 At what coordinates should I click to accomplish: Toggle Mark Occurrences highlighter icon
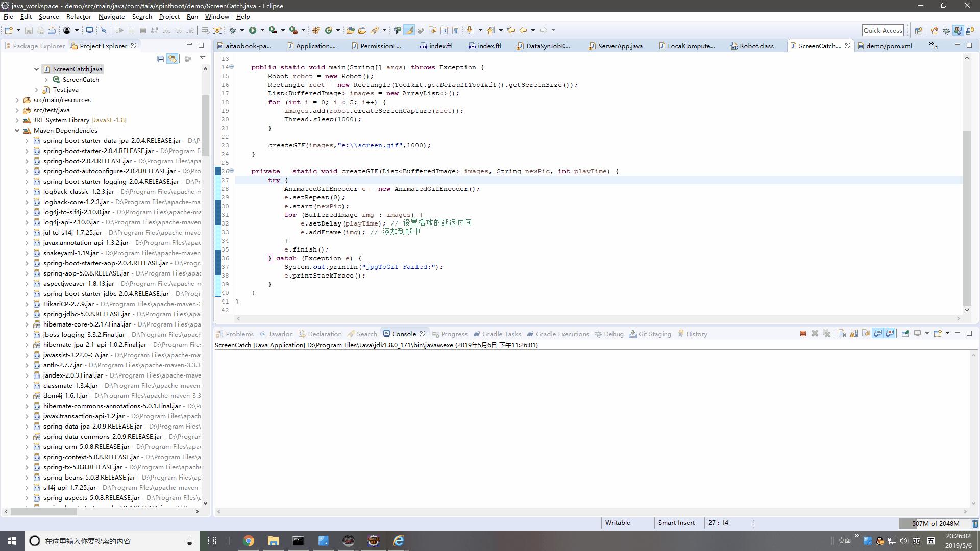409,30
